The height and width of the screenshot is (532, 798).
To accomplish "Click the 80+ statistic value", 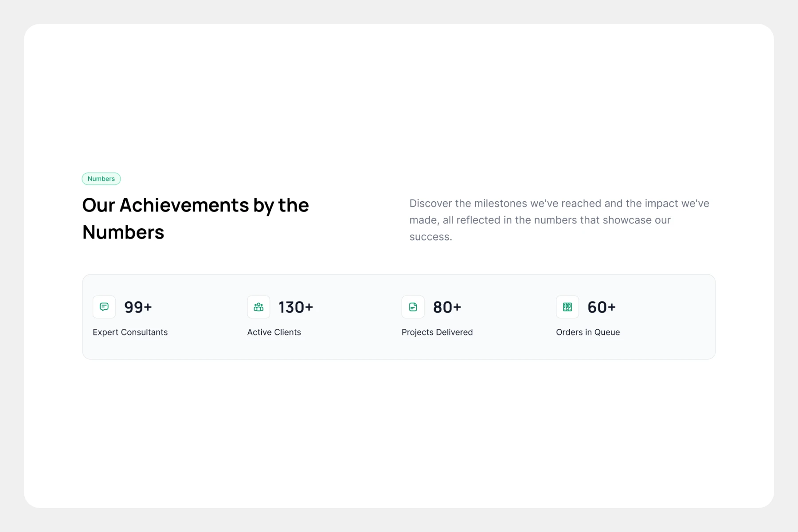I will pyautogui.click(x=447, y=307).
